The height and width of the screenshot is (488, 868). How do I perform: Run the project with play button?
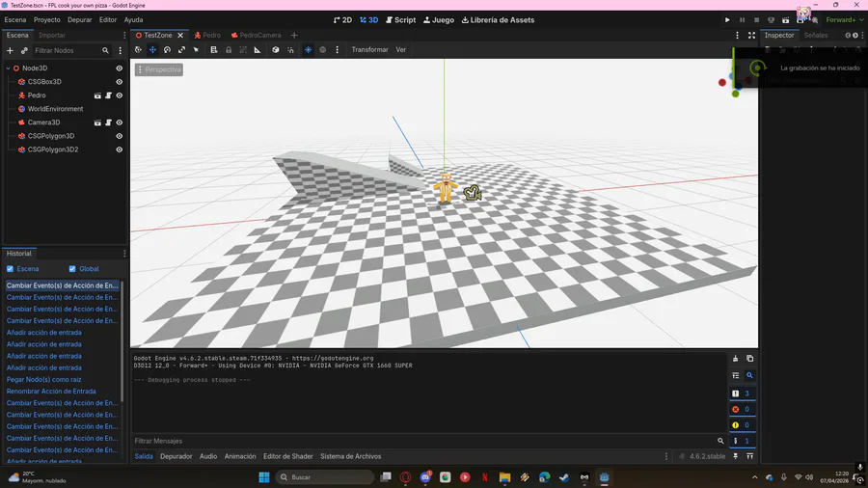[x=727, y=20]
